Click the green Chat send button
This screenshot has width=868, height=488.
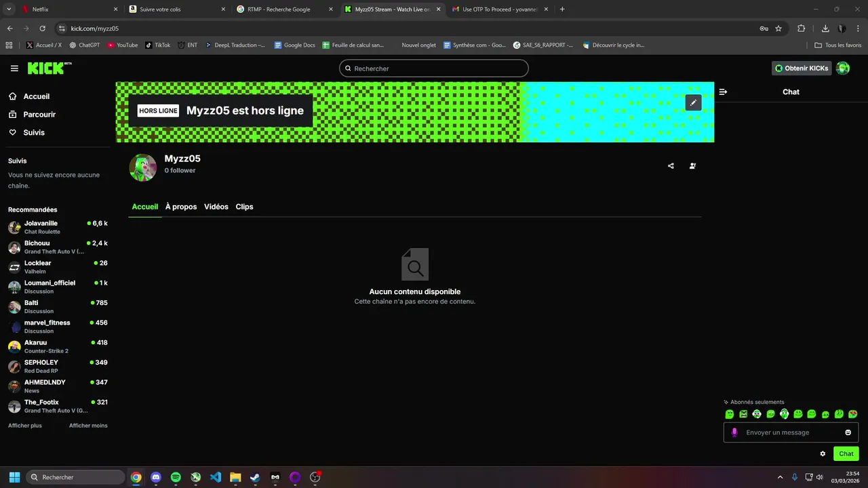[846, 453]
